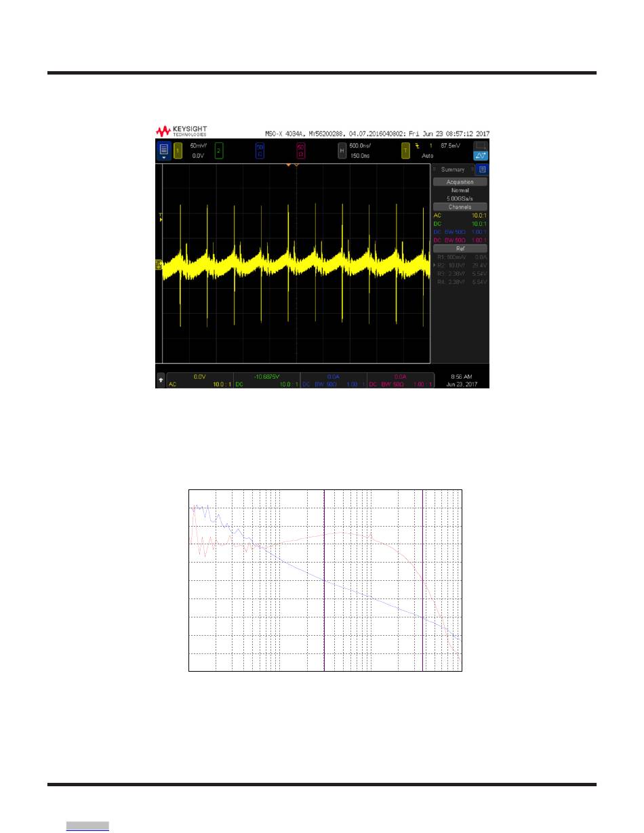Select the green channel 2 icon
This screenshot has width=644, height=833.
coord(219,150)
